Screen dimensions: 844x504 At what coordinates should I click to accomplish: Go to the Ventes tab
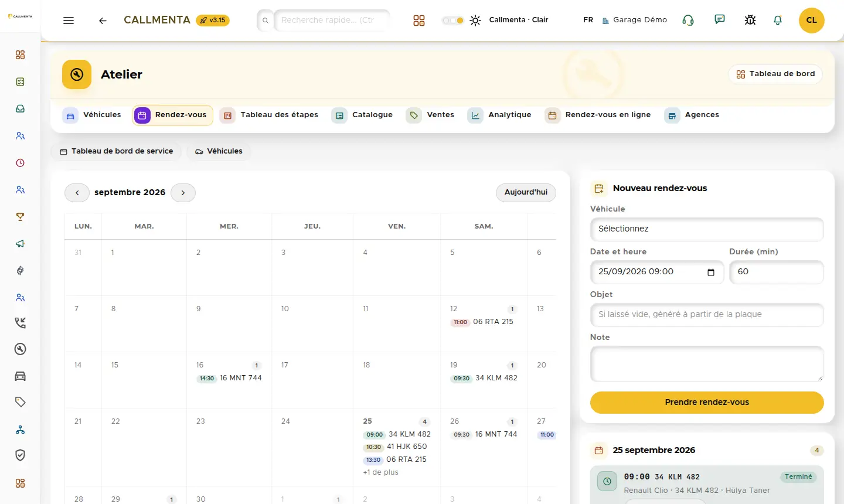point(430,115)
